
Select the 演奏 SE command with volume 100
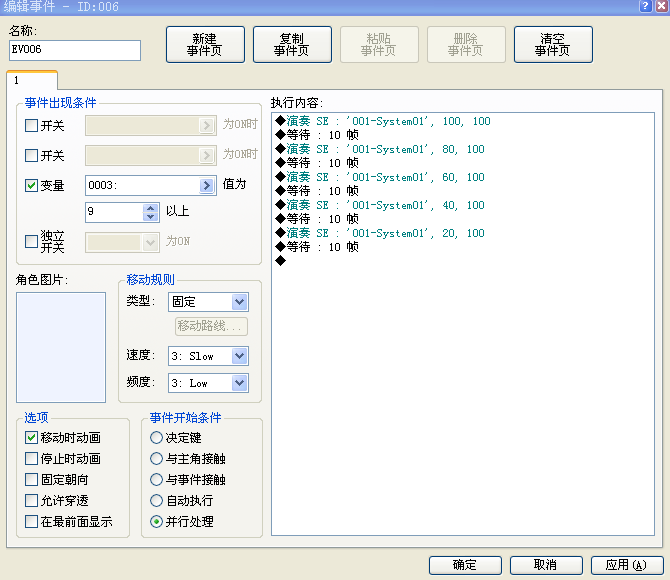(383, 121)
